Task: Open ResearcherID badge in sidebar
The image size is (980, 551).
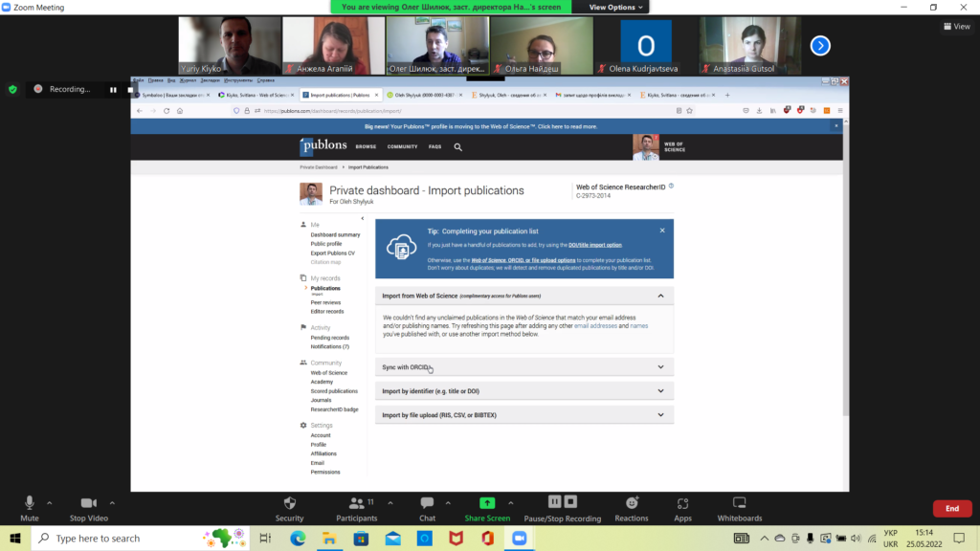Action: tap(334, 409)
